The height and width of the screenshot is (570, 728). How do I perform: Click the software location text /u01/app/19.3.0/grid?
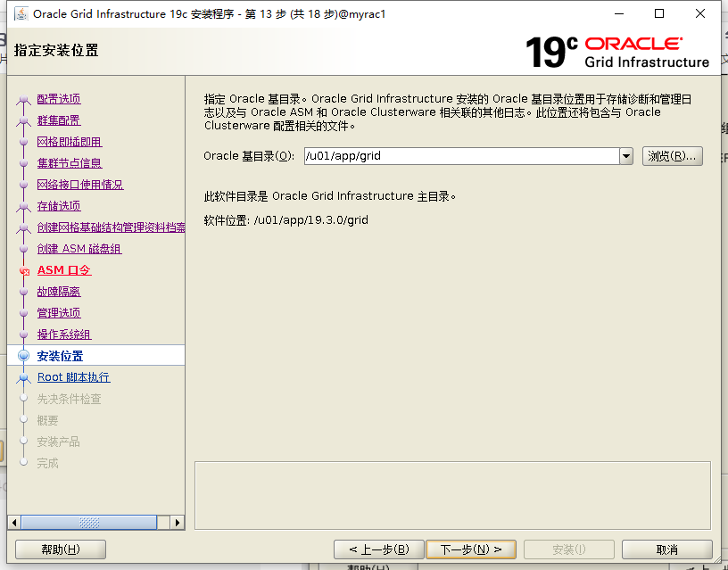coord(311,220)
